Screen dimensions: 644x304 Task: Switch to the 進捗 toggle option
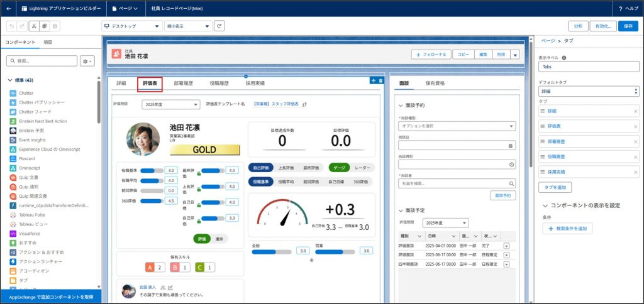coord(219,239)
